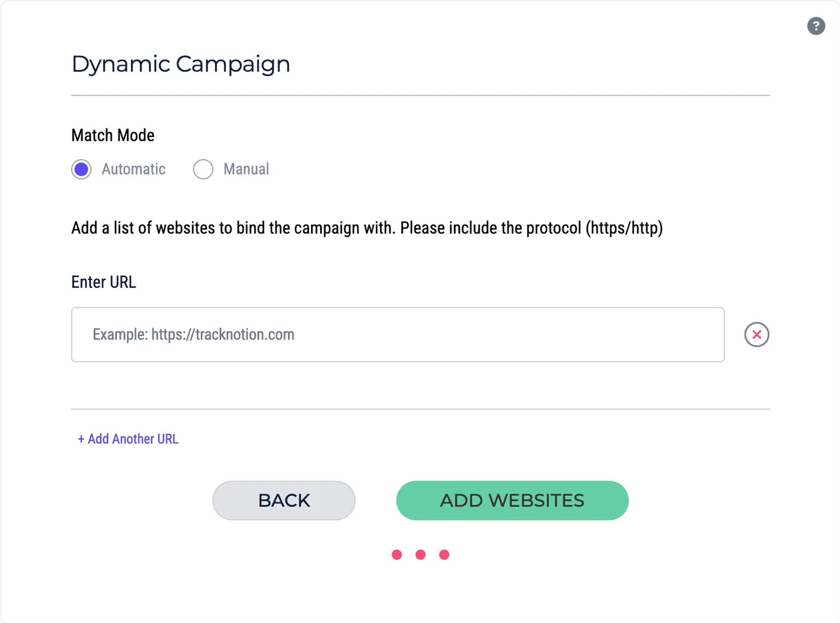Click the Match Mode section label

point(113,135)
